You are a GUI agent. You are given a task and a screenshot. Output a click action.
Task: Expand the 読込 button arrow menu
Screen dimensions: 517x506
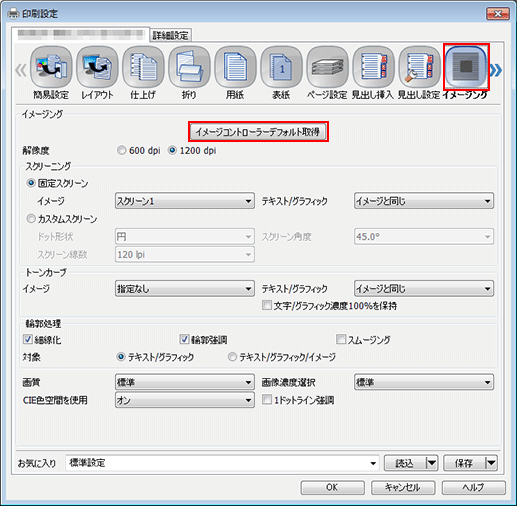point(432,463)
